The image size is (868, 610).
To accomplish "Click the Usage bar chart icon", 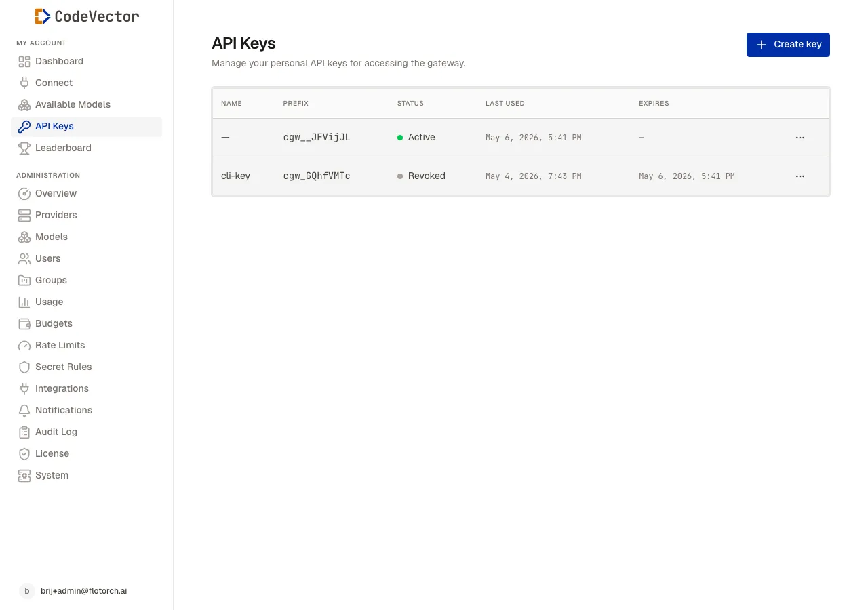I will tap(24, 302).
